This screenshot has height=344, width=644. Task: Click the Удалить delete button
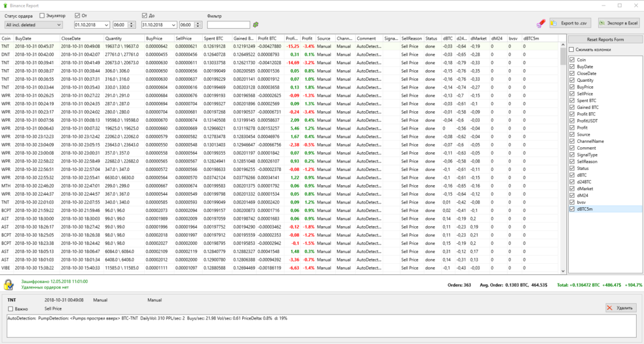click(621, 308)
